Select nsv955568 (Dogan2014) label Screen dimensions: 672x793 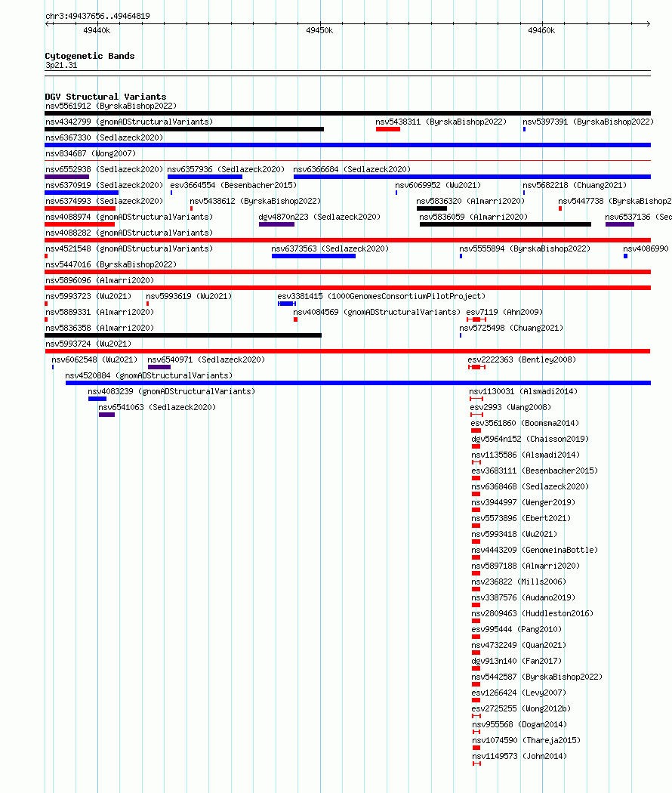point(519,724)
